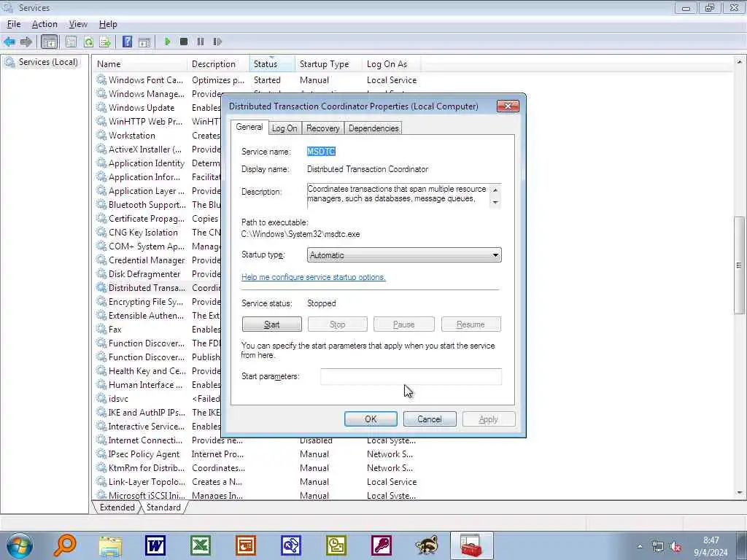The width and height of the screenshot is (747, 560).
Task: Switch to the Extended view tab
Action: click(x=117, y=507)
